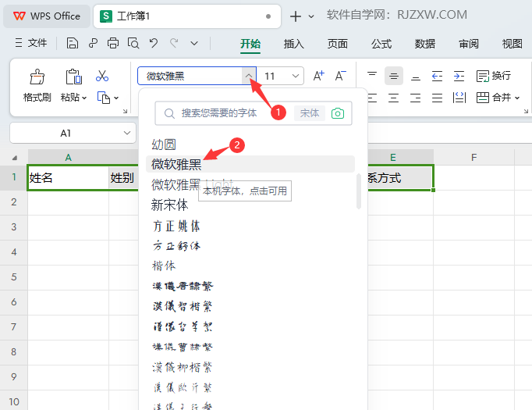Apply right horizontal alignment
The width and height of the screenshot is (532, 410).
[x=415, y=98]
